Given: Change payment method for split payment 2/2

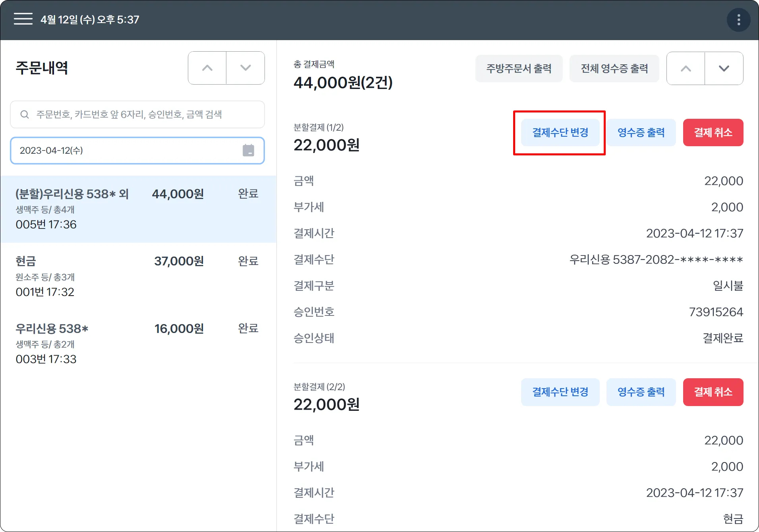Looking at the screenshot, I should point(560,392).
